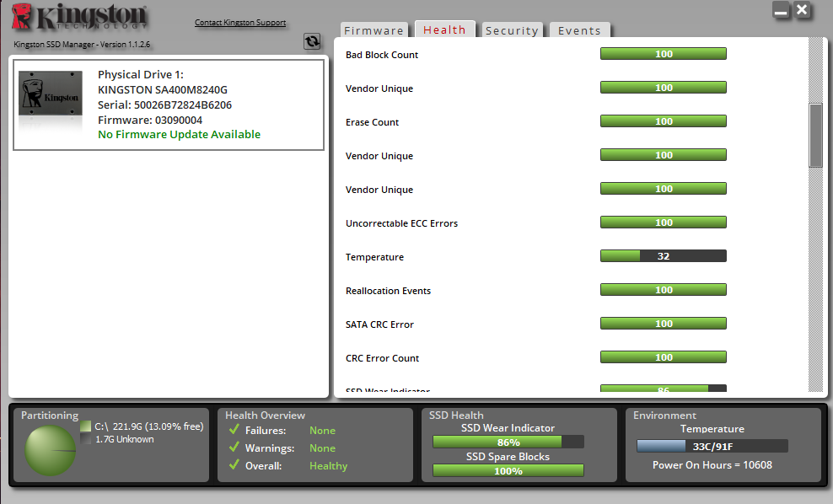833x504 pixels.
Task: Click the C:\ partition legend swatch
Action: pyautogui.click(x=85, y=426)
